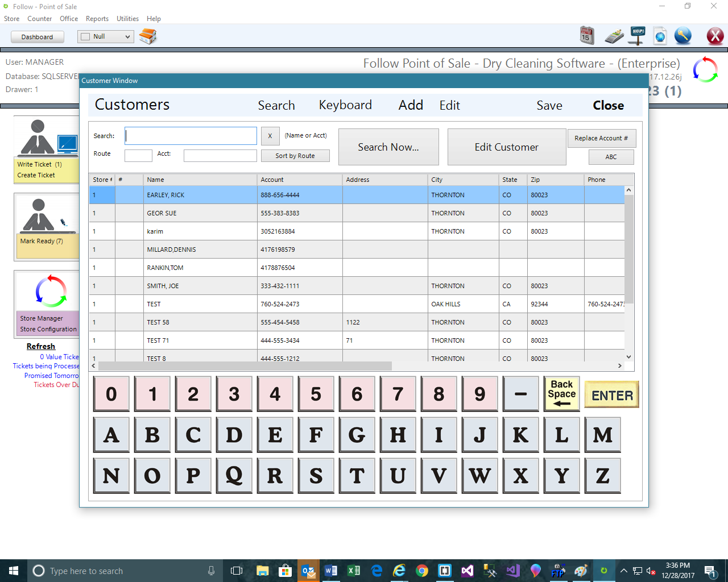Viewport: 728px width, 582px height.
Task: Tap the number 5 key
Action: click(316, 394)
